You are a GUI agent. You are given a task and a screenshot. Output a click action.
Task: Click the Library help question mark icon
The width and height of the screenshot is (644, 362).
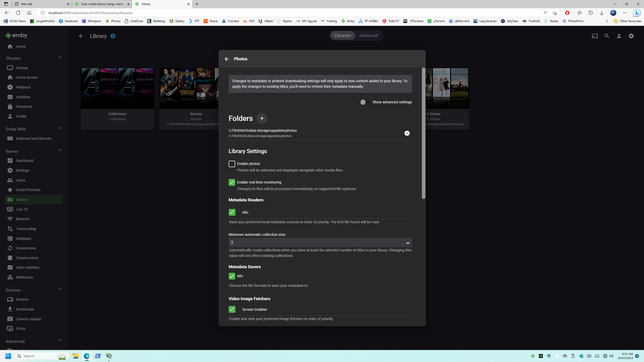tap(113, 36)
